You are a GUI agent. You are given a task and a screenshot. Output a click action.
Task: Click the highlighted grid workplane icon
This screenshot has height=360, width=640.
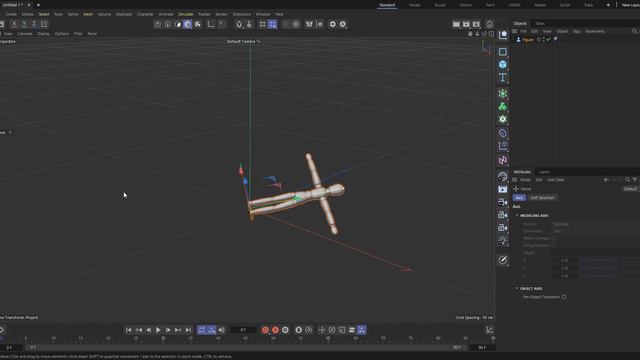[272, 24]
